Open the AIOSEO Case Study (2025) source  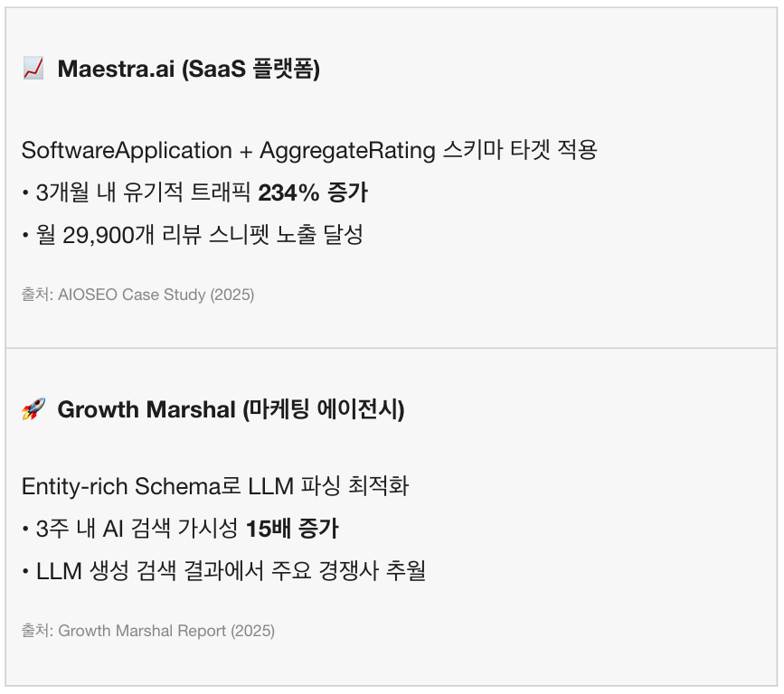(x=156, y=295)
